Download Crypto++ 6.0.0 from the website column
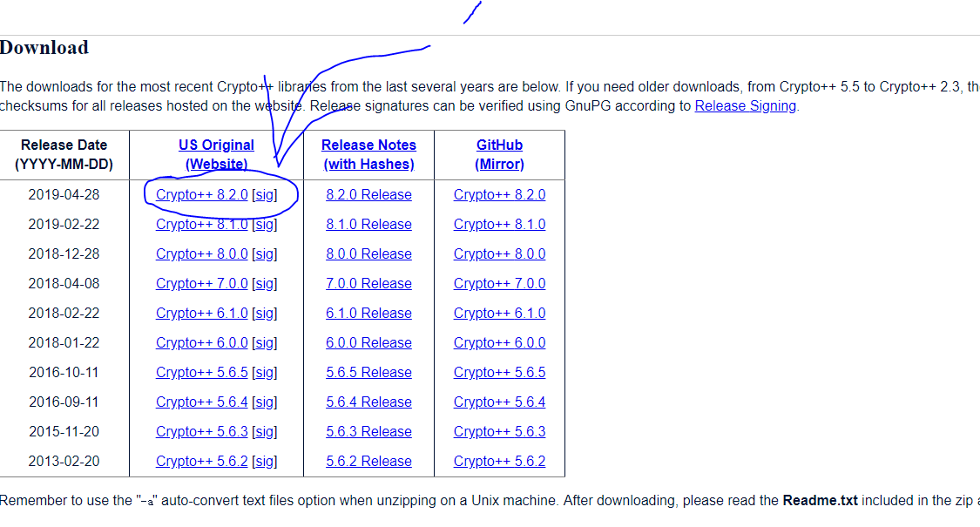The width and height of the screenshot is (980, 527). click(202, 342)
